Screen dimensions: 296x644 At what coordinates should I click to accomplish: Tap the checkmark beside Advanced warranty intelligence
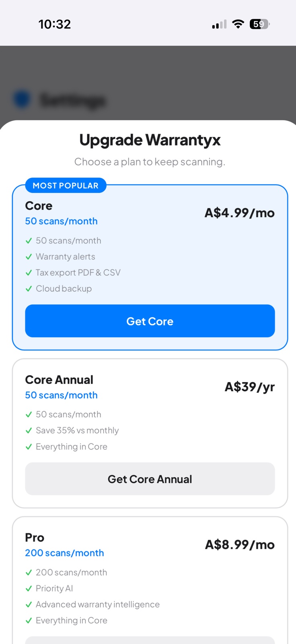(29, 604)
